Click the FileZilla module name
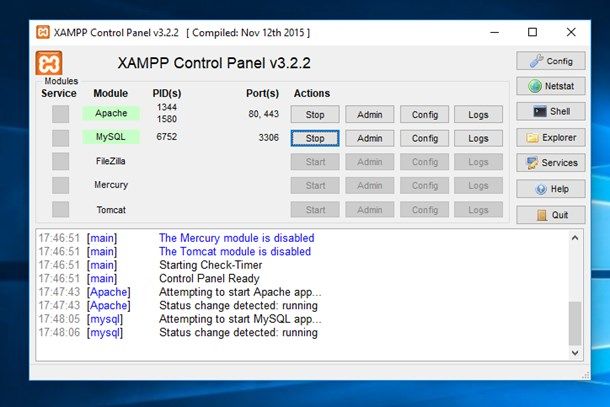The image size is (610, 407). (x=111, y=161)
